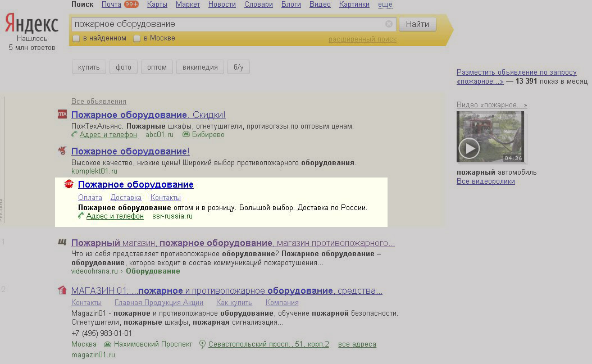Open the highlighted 'Пожарное оборудование' ssr-russia ad
Screen dimensions: 592x364
136,185
